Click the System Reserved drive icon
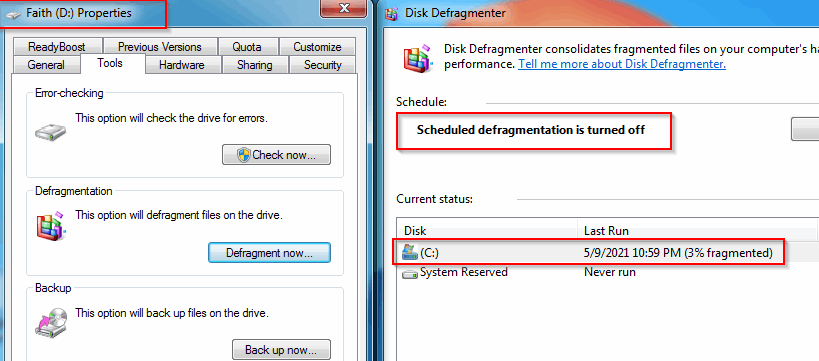 click(x=410, y=273)
